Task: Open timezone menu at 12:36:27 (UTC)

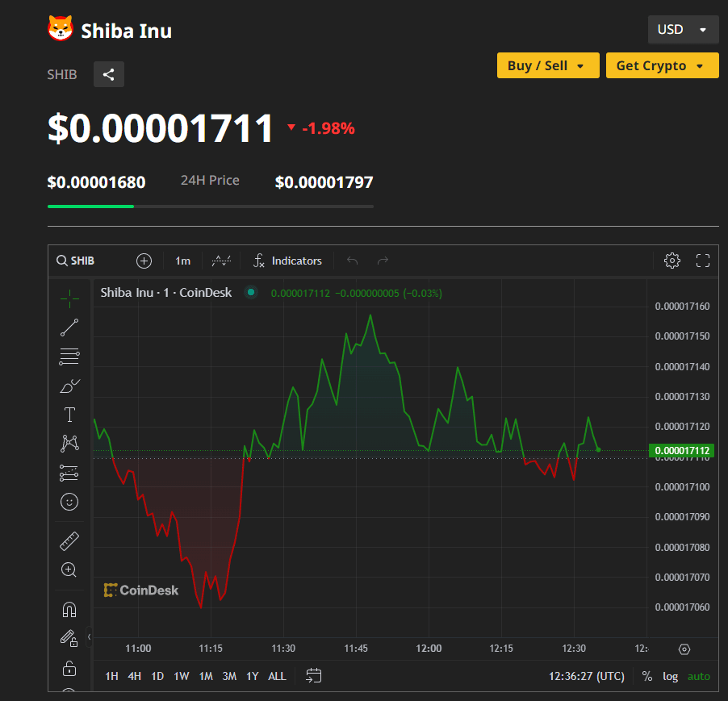Action: 587,677
